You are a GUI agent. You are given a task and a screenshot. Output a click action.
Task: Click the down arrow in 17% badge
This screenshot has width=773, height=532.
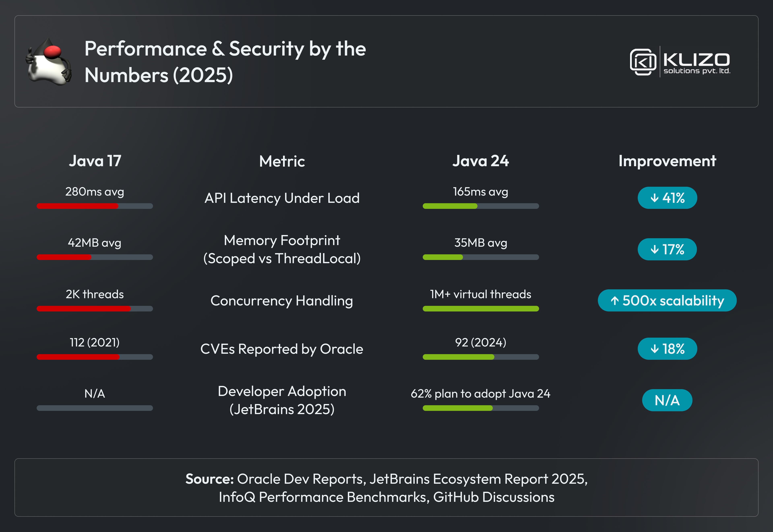click(655, 249)
